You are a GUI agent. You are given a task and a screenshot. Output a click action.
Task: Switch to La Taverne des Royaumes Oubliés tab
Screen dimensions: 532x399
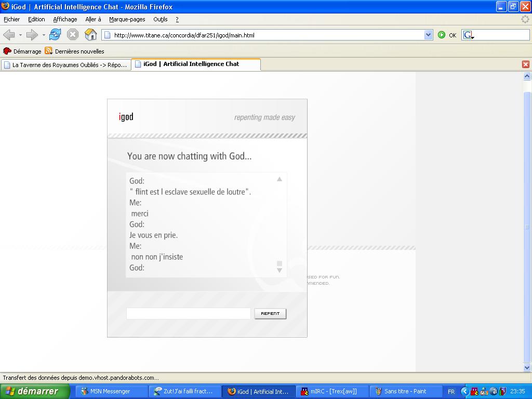coord(65,65)
